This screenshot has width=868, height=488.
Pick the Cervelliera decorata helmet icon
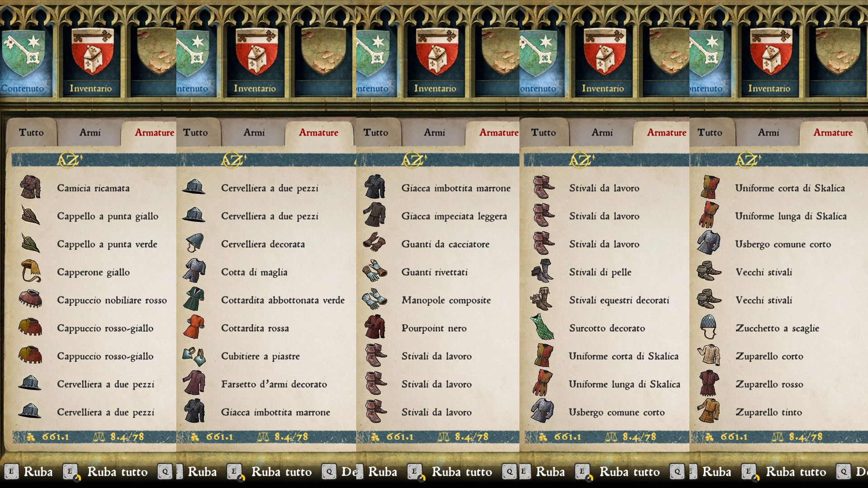pos(194,244)
